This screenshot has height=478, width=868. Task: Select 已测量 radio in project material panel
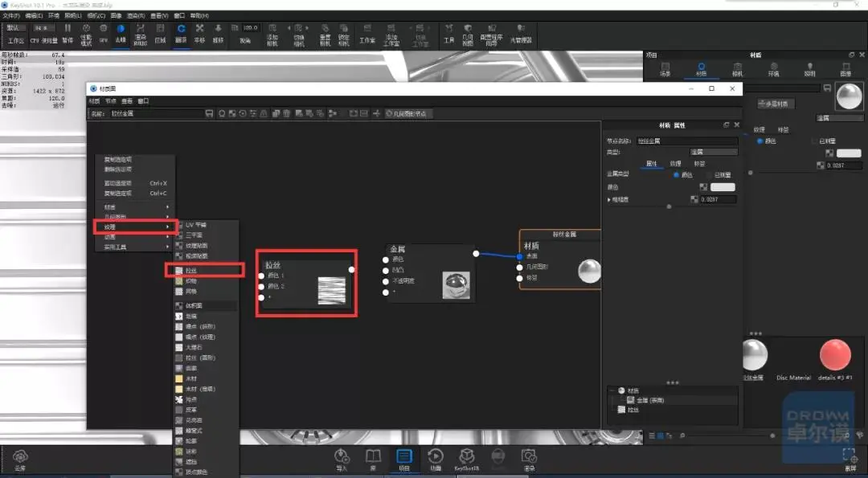coord(813,141)
